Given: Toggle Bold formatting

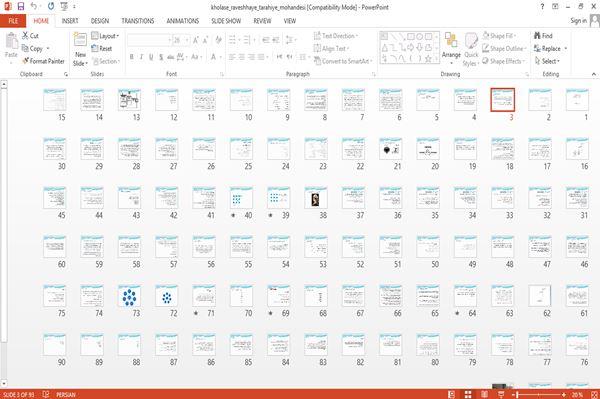Looking at the screenshot, I should coord(131,57).
